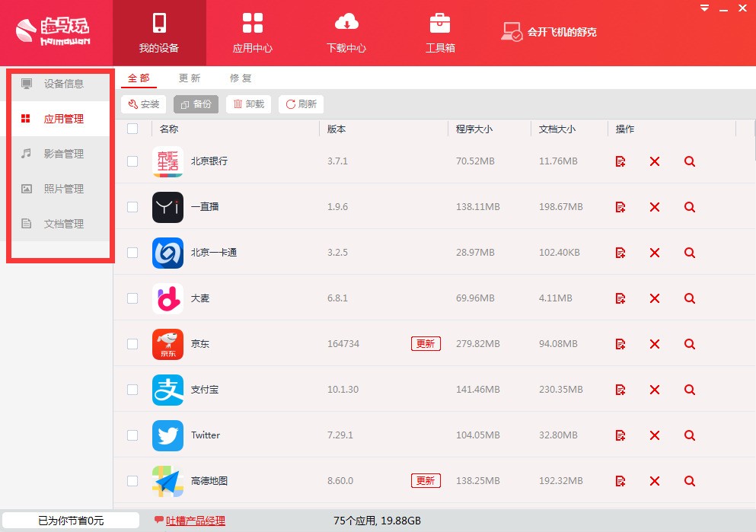Check the 高德地图 row checkbox
Image resolution: width=756 pixels, height=532 pixels.
coord(132,481)
